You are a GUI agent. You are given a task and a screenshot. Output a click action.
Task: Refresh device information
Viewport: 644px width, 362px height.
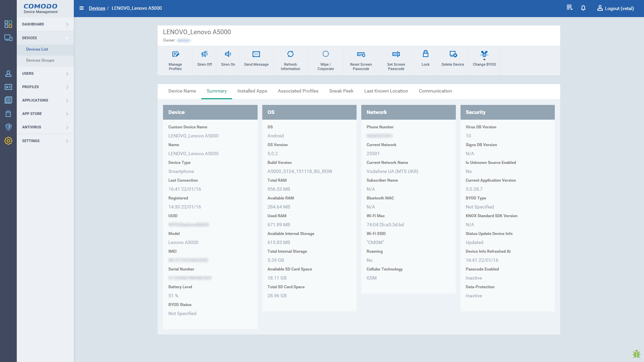(x=290, y=60)
